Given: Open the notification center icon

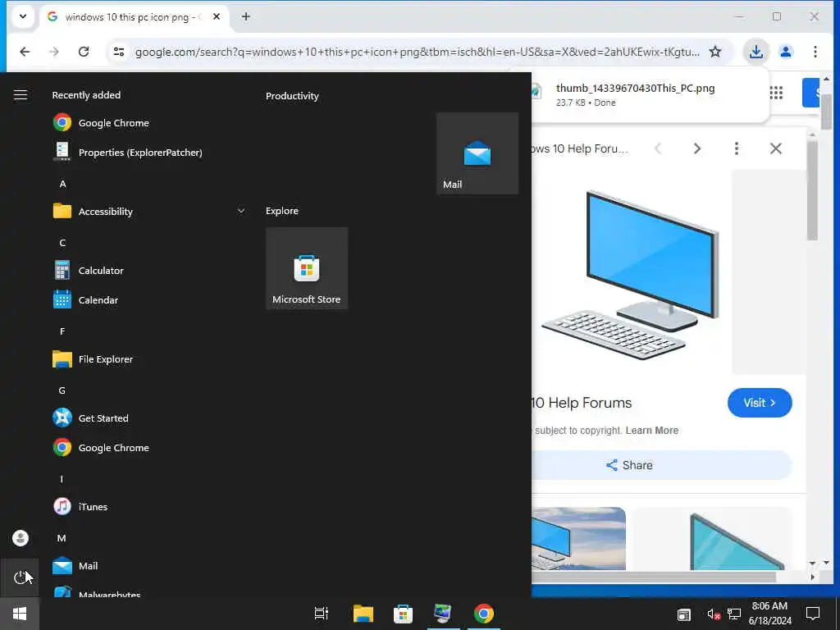Looking at the screenshot, I should pos(813,614).
